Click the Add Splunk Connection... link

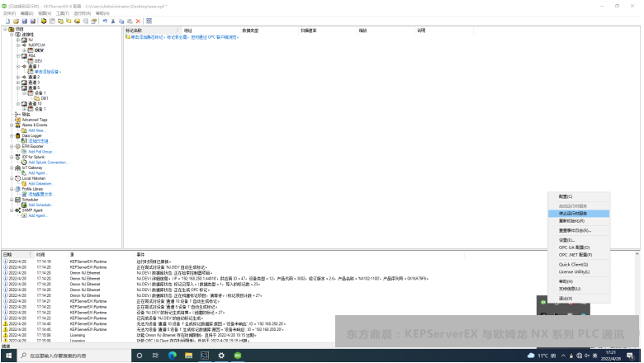tap(48, 162)
